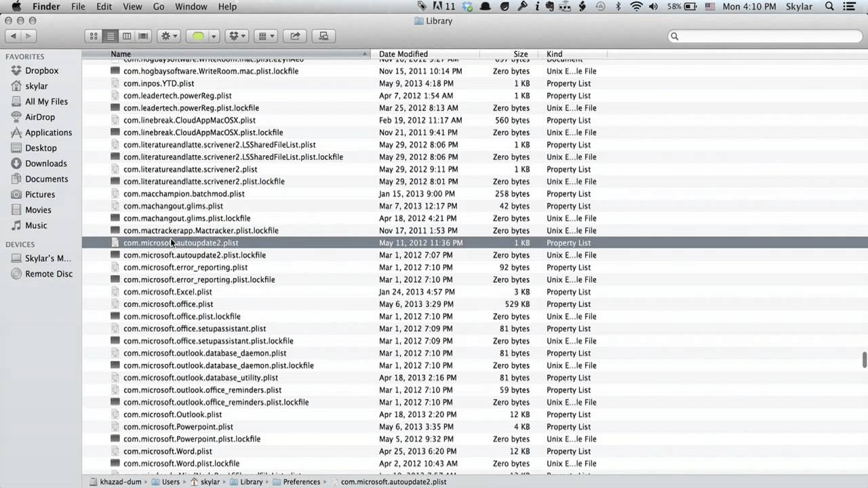Open the Finder menu
The image size is (868, 488).
click(x=46, y=7)
